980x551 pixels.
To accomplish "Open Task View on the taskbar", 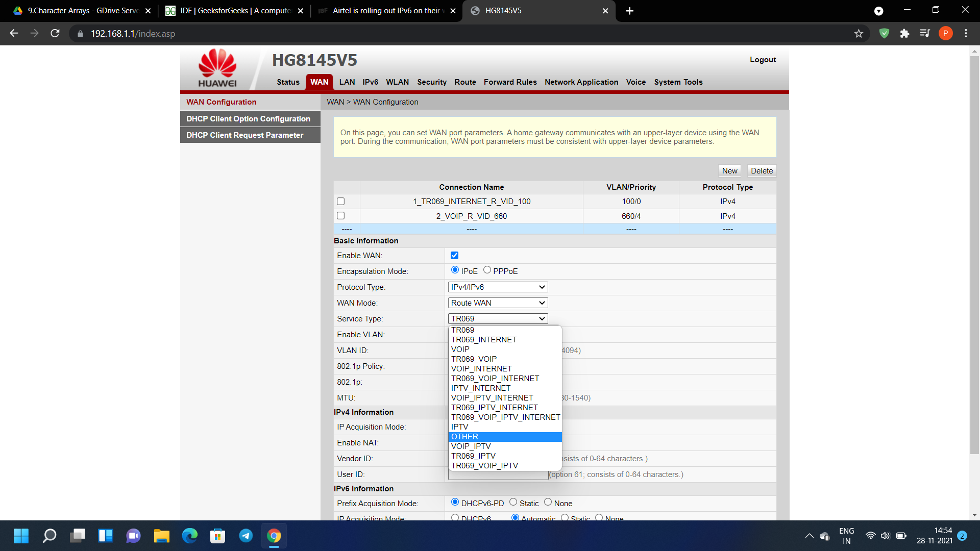I will tap(78, 536).
